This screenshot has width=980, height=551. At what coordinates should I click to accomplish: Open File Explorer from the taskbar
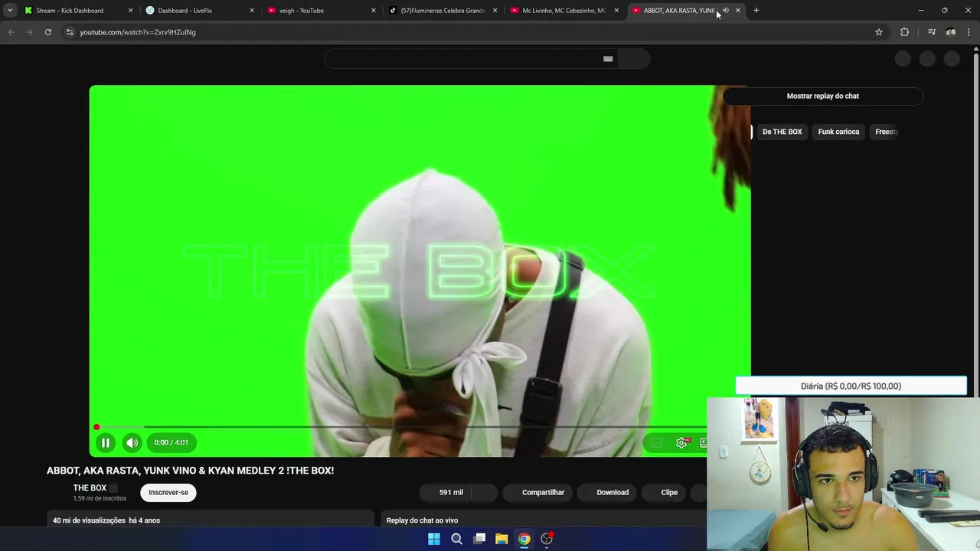coord(501,539)
